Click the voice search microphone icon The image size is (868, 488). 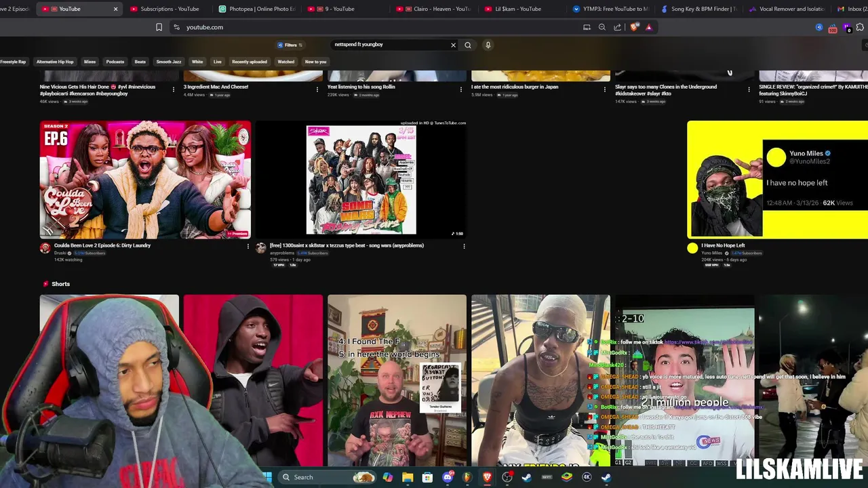point(488,45)
